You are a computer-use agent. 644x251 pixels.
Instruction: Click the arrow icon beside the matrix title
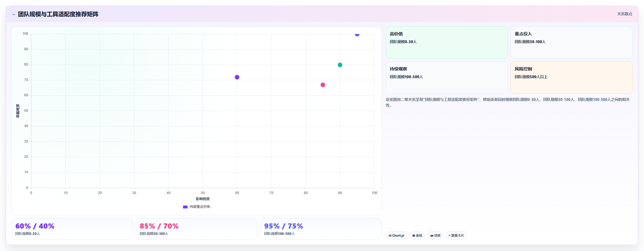[x=14, y=14]
